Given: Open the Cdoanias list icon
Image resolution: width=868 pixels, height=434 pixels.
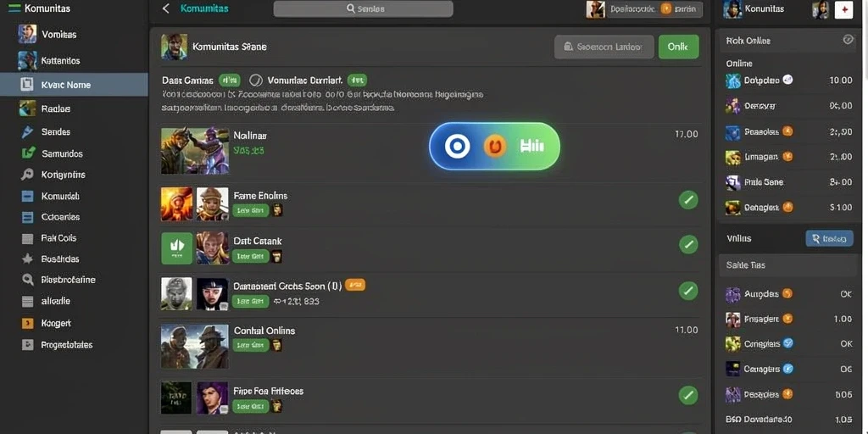Looking at the screenshot, I should point(27,217).
